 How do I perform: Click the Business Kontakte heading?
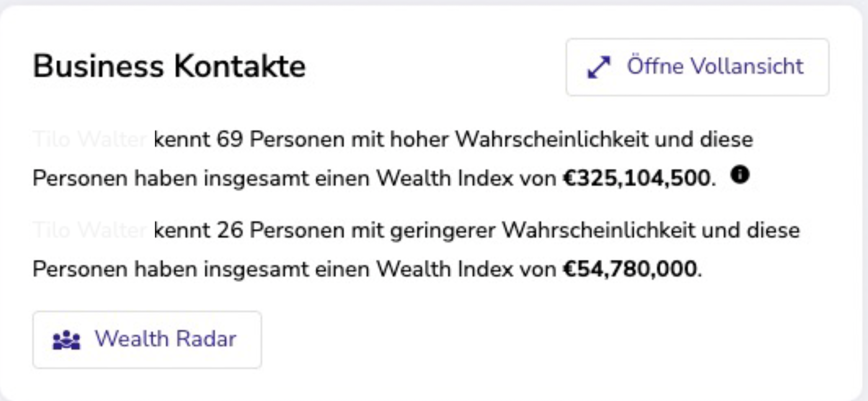(x=169, y=66)
